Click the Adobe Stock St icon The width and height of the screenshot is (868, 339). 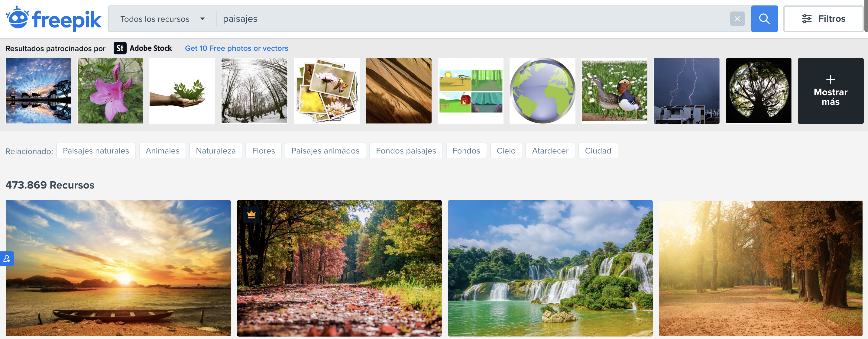pyautogui.click(x=120, y=48)
